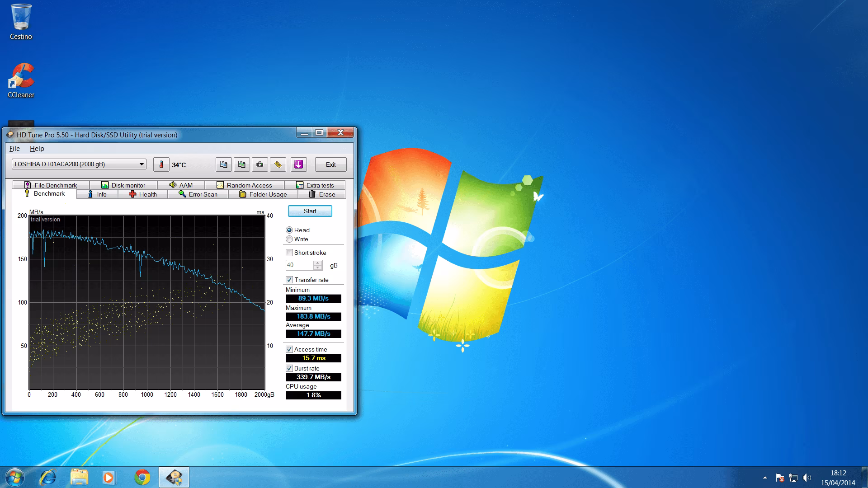This screenshot has width=868, height=488.
Task: Select the Read radio button
Action: click(x=289, y=230)
